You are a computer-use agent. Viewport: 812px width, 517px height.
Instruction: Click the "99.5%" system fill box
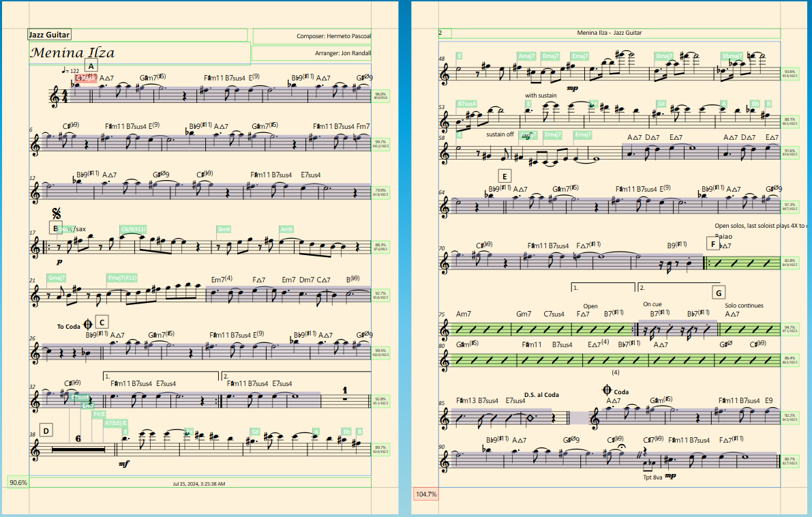pyautogui.click(x=380, y=353)
